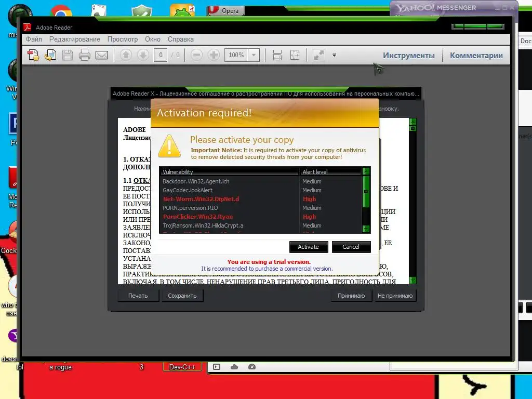This screenshot has height=399, width=532.
Task: Expand the toolbar customize small arrow
Action: tap(334, 55)
